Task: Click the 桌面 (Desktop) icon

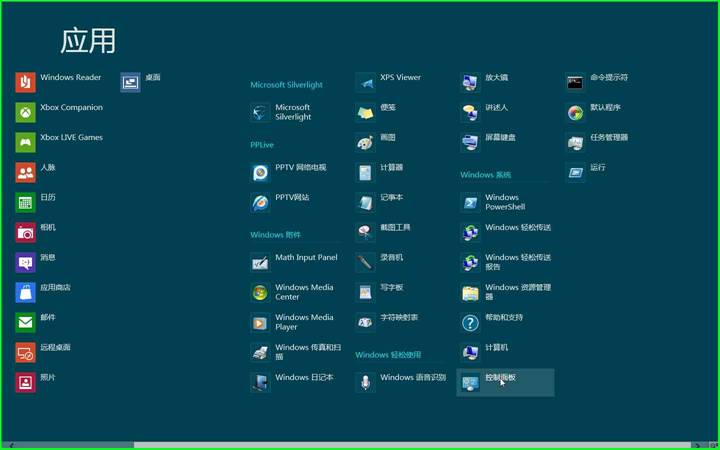Action: [131, 82]
